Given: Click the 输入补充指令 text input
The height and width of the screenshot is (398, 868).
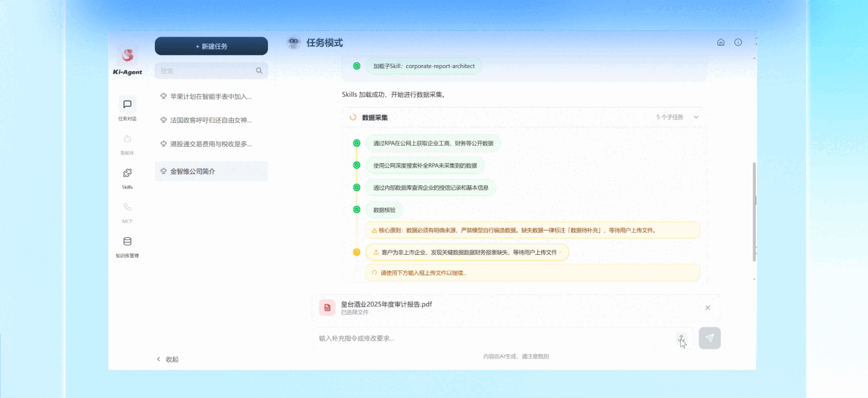Looking at the screenshot, I should [493, 338].
